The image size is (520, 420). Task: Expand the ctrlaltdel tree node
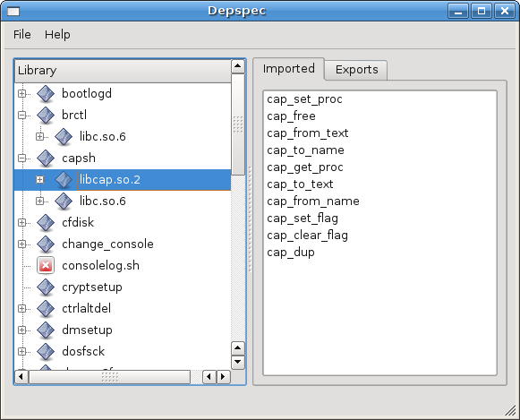21,309
